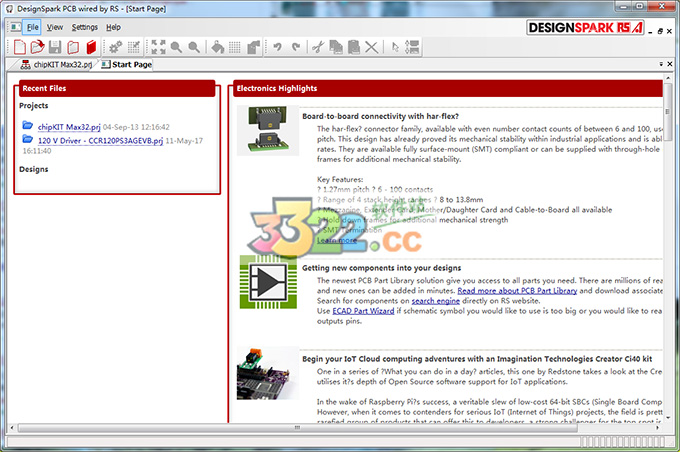Select the arrow pointer Select mode icon
The width and height of the screenshot is (680, 452).
click(395, 47)
